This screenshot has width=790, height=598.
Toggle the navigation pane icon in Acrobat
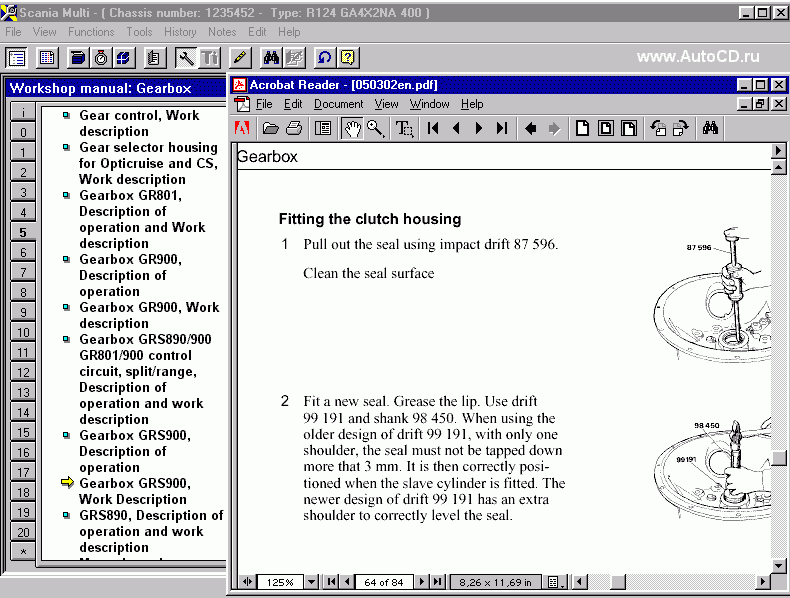coord(322,128)
